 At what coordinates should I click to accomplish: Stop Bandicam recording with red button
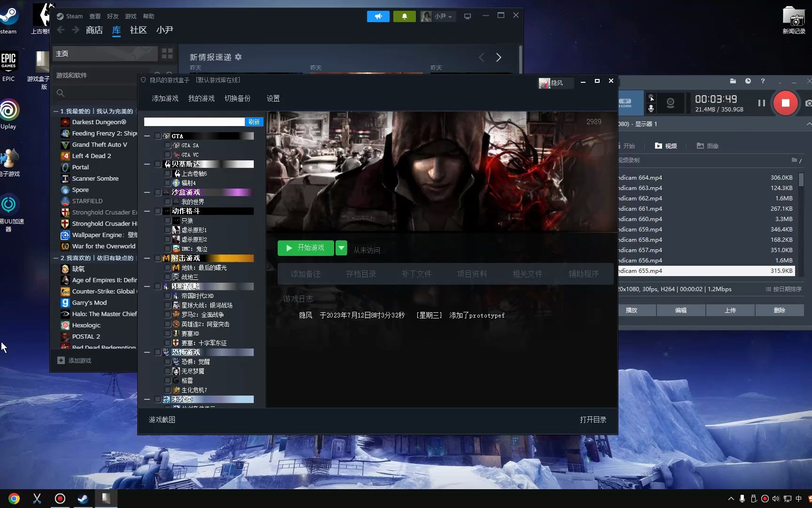click(x=785, y=103)
